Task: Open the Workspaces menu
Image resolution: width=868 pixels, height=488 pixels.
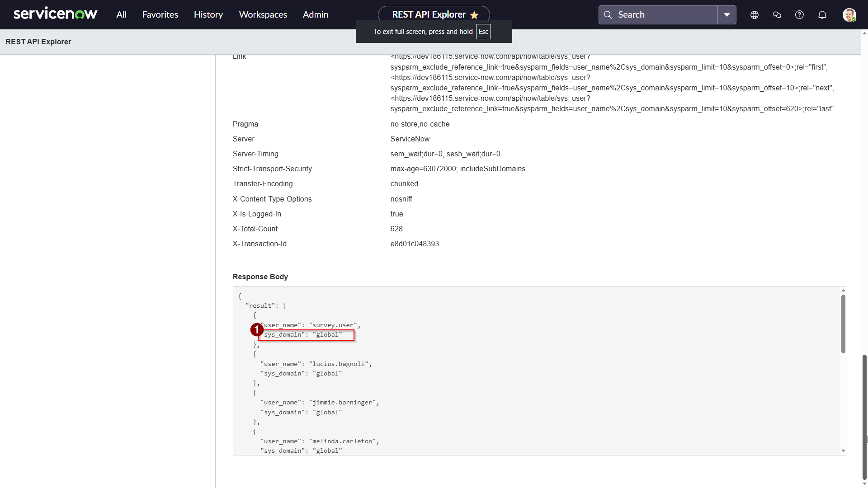Action: tap(263, 15)
